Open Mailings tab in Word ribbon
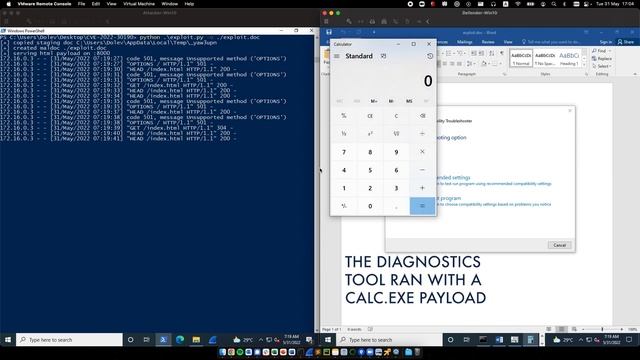Viewport: 640px width, 360px height. 464,42
